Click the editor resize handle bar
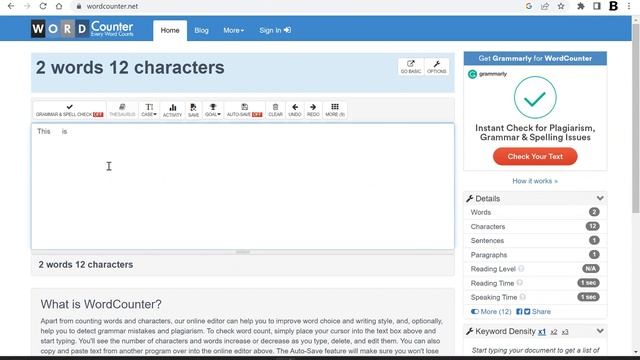The height and width of the screenshot is (360, 640). [243, 252]
